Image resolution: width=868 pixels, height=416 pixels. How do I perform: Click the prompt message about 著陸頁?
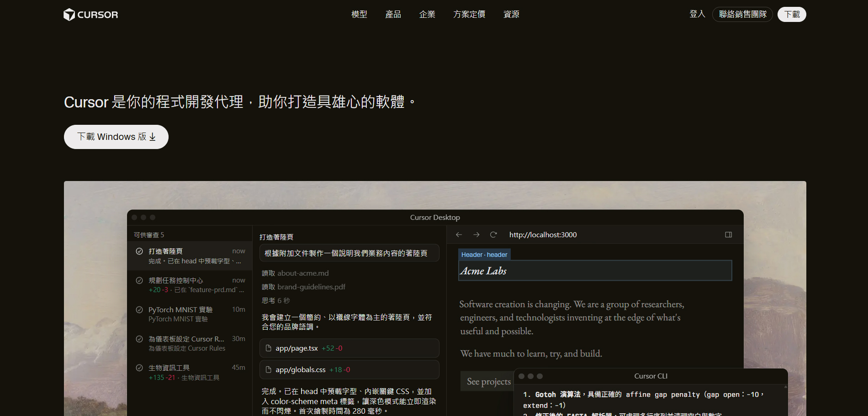(349, 253)
